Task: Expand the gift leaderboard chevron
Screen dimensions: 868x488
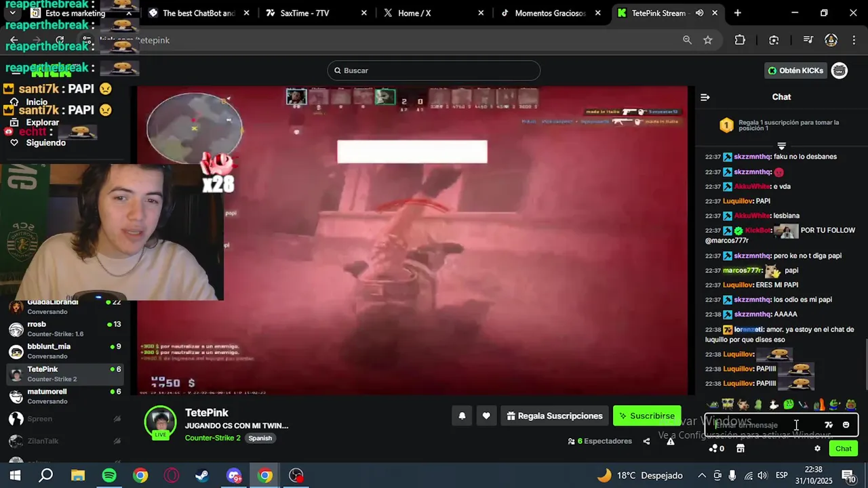Action: pos(781,146)
